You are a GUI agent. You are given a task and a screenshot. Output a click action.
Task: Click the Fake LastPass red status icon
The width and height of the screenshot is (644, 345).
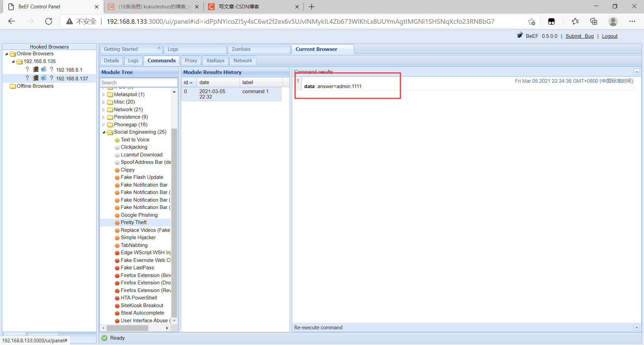click(x=117, y=268)
